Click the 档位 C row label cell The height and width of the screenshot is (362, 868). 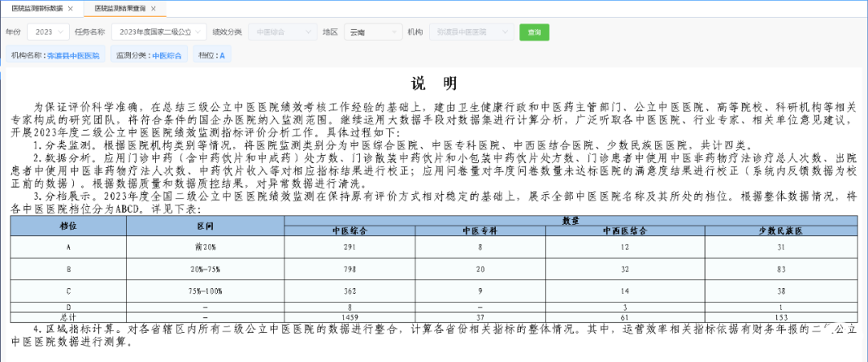coord(68,291)
